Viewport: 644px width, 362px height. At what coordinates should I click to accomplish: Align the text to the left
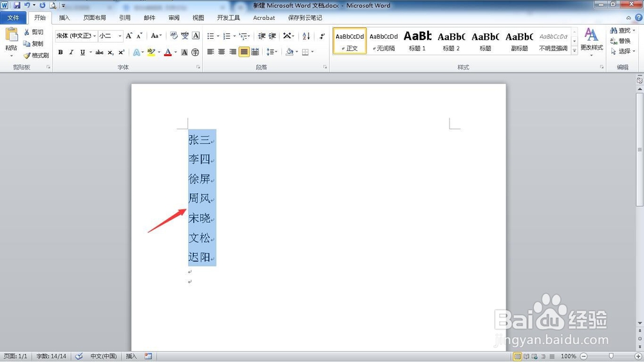click(211, 52)
